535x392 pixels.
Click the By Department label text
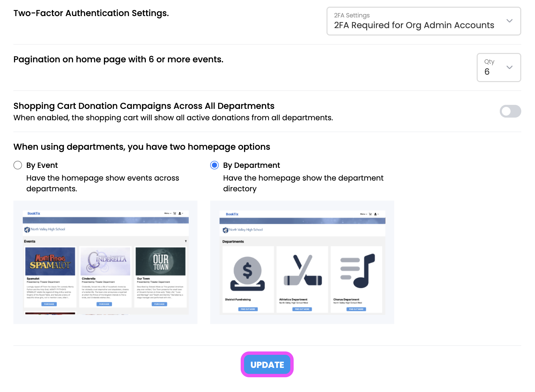pyautogui.click(x=251, y=165)
